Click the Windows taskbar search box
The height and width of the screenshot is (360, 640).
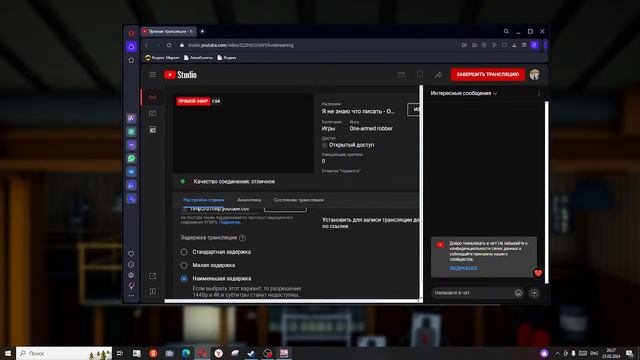click(x=64, y=353)
